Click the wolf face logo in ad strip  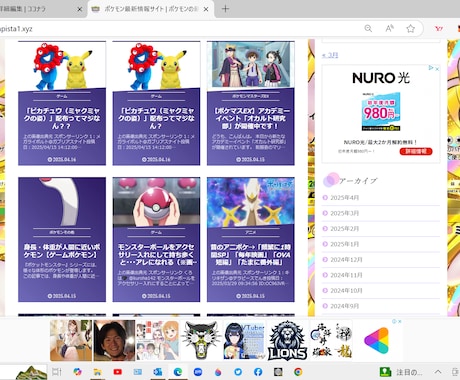point(201,340)
